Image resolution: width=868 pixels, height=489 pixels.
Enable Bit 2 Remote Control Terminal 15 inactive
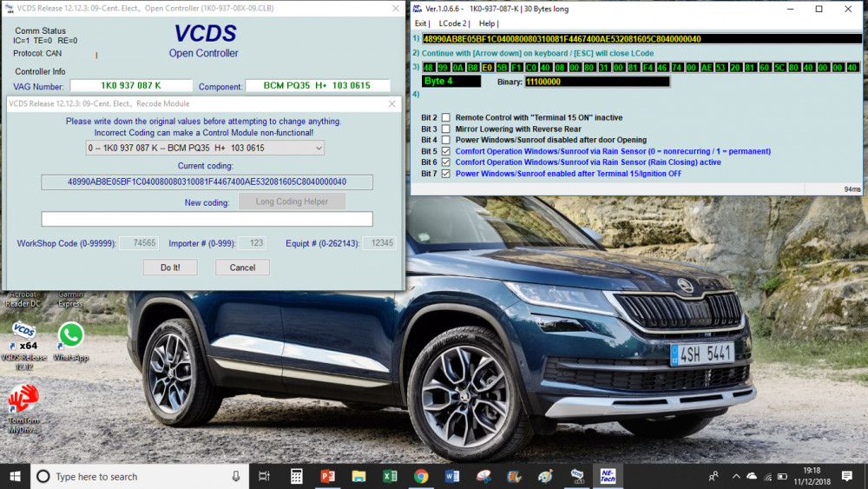pos(445,117)
